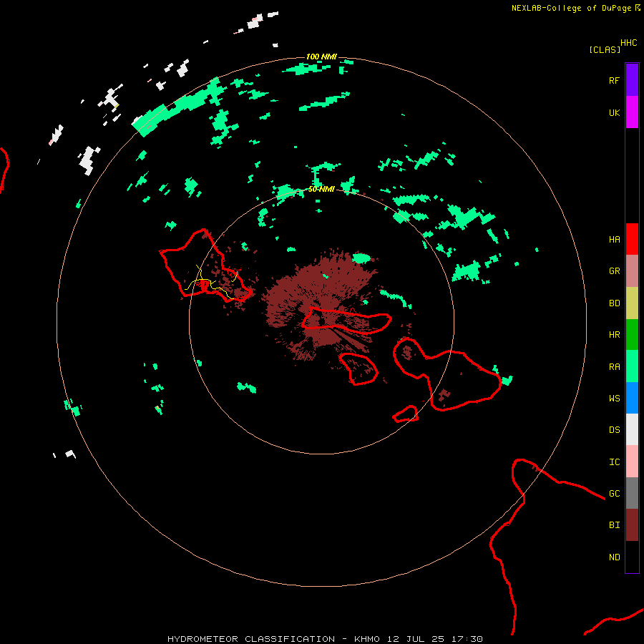
Task: Click the RA light green legend swatch
Action: coord(632,366)
